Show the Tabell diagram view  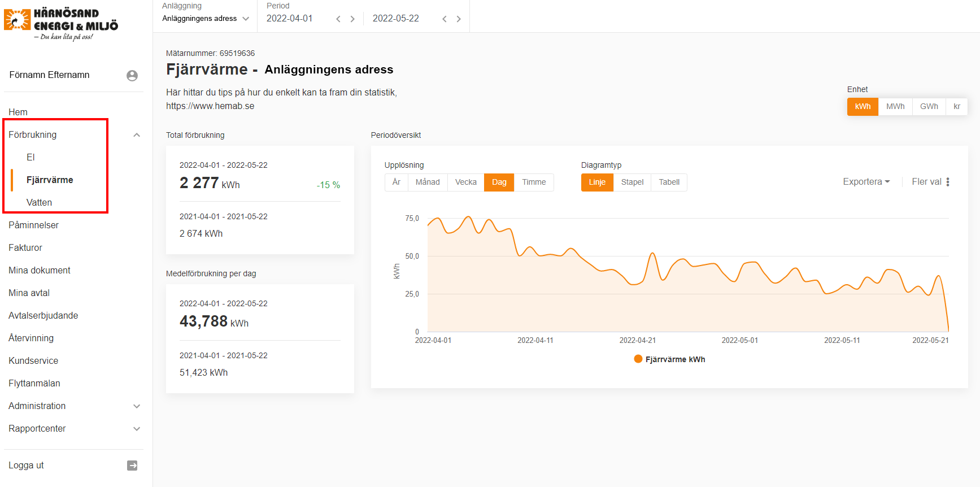(x=669, y=182)
